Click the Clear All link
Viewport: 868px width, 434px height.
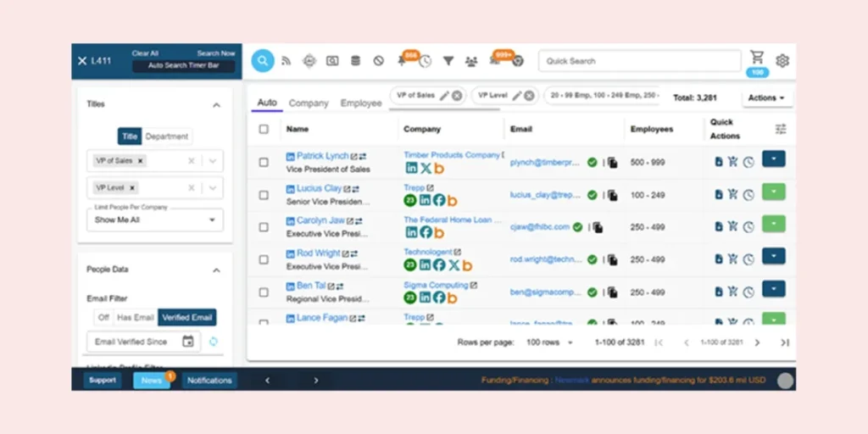click(x=145, y=53)
